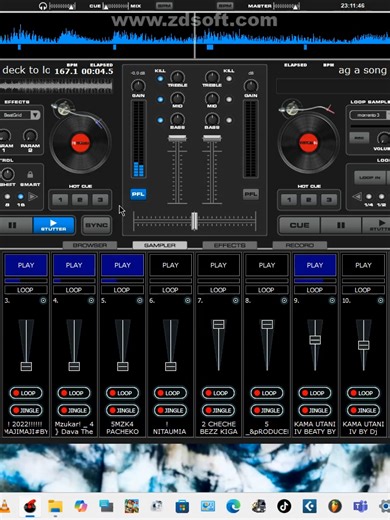Trigger left deck hot cue 3
This screenshot has height=520, width=390.
click(x=100, y=200)
